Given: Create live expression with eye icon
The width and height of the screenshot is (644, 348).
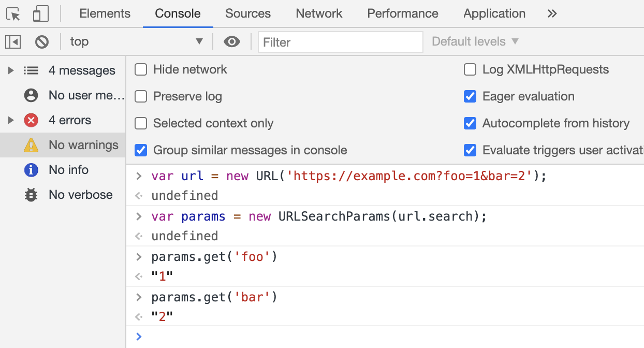Looking at the screenshot, I should click(232, 41).
